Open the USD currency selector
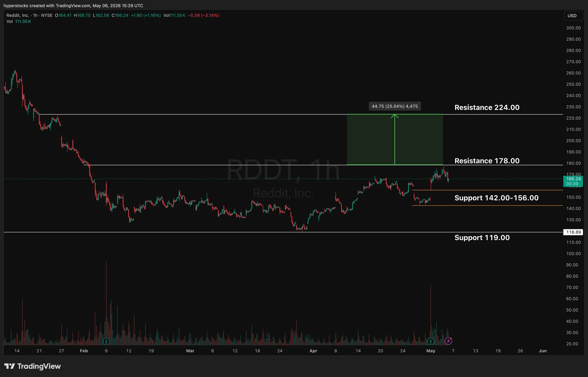The width and height of the screenshot is (588, 377). coord(573,16)
